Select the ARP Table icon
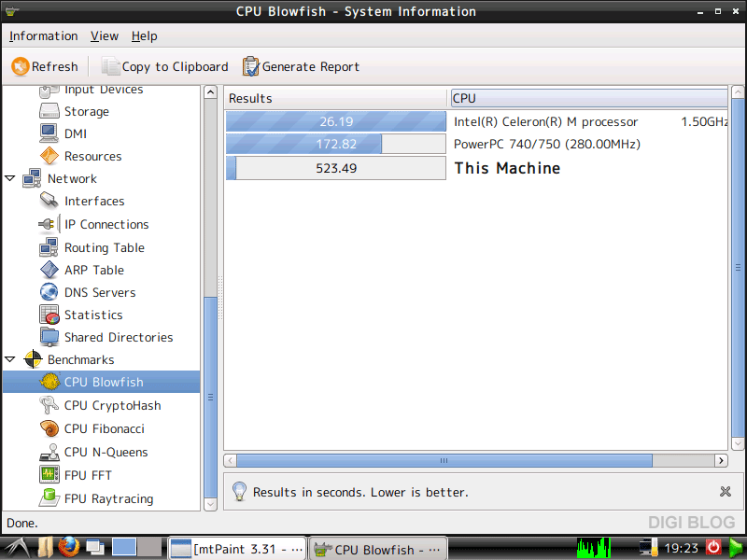747x560 pixels. (49, 270)
